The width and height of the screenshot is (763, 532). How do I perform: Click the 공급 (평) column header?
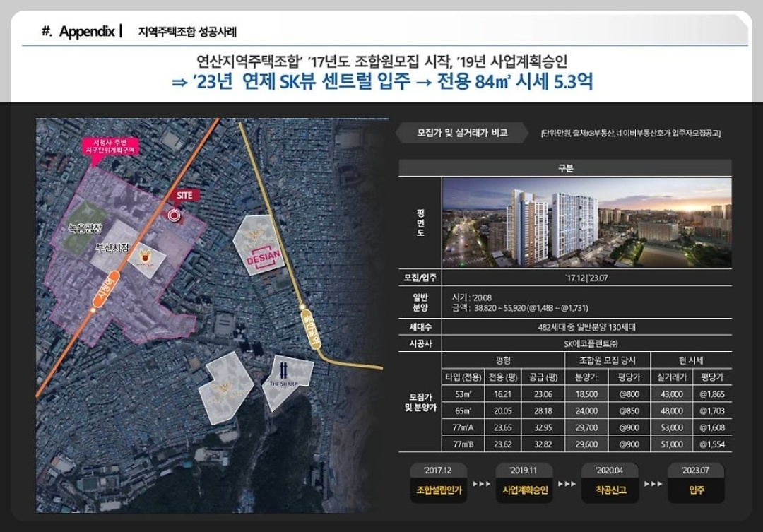pyautogui.click(x=543, y=377)
